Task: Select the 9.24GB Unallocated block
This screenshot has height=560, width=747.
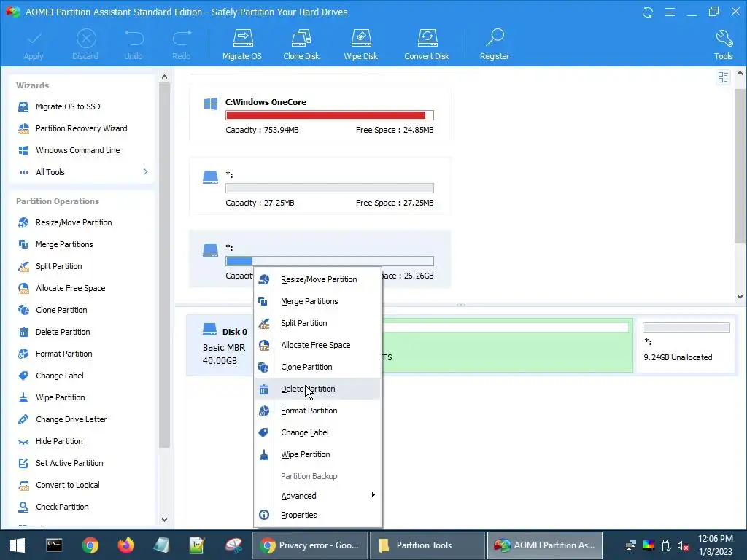Action: pos(686,345)
